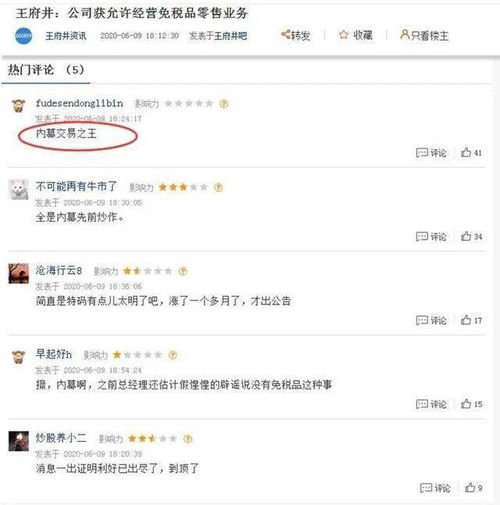
Task: Open the 王府井吧 forum link
Action: click(x=230, y=36)
